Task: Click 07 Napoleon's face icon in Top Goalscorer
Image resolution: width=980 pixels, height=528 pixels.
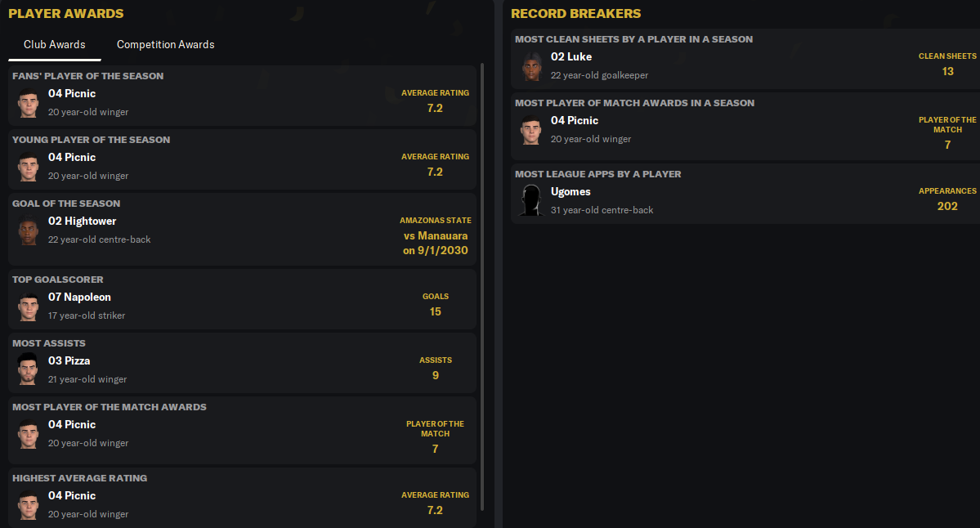Action: [28, 307]
